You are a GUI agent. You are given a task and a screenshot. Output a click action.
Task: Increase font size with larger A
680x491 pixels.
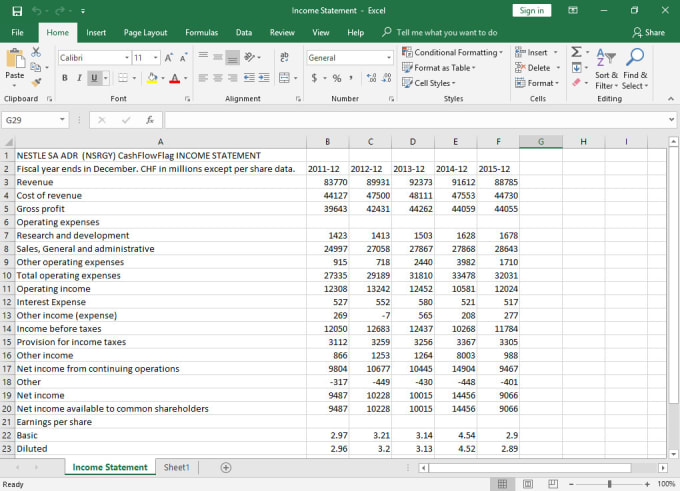coord(169,58)
